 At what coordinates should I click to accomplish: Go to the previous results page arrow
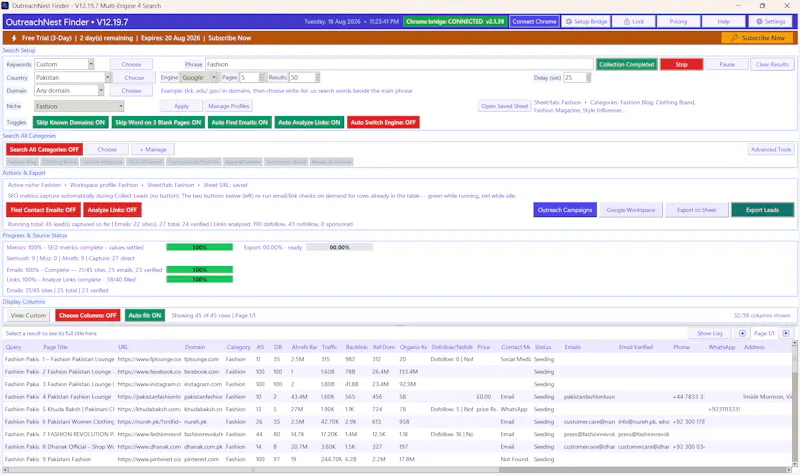(742, 333)
